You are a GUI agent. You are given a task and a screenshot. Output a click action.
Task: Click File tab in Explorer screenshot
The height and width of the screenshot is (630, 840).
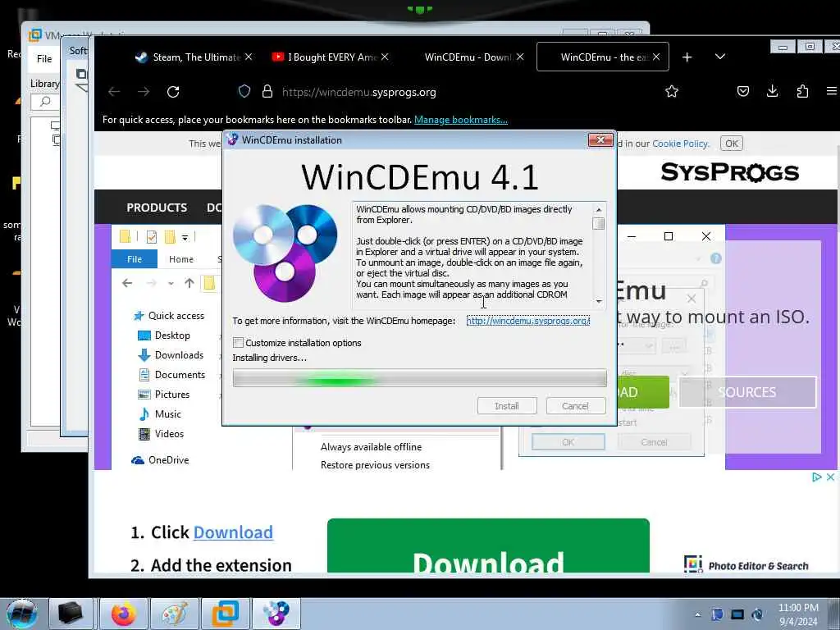[135, 259]
